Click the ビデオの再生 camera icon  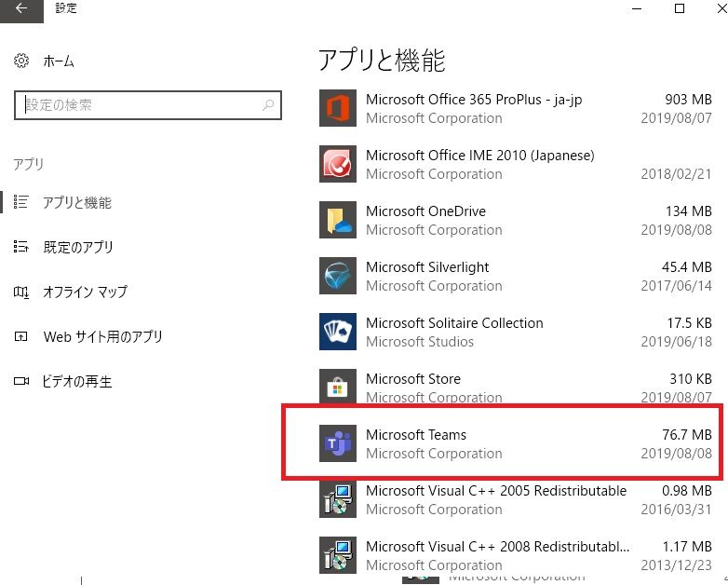[20, 381]
